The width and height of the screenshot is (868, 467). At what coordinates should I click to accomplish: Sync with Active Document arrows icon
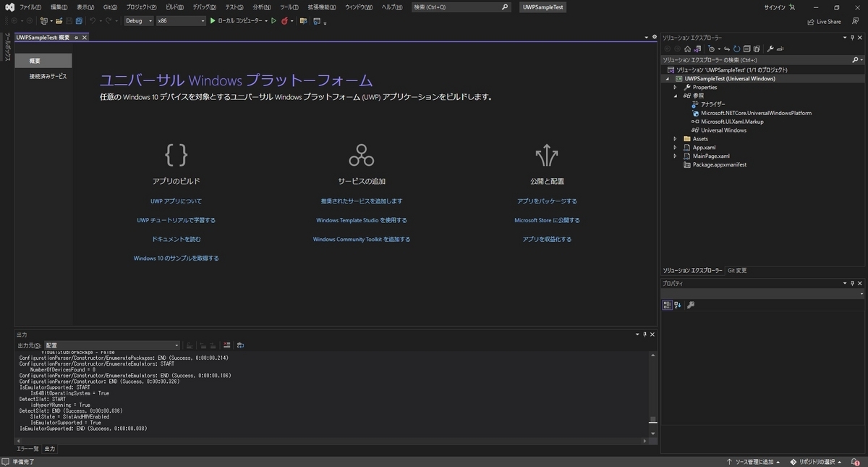point(727,49)
